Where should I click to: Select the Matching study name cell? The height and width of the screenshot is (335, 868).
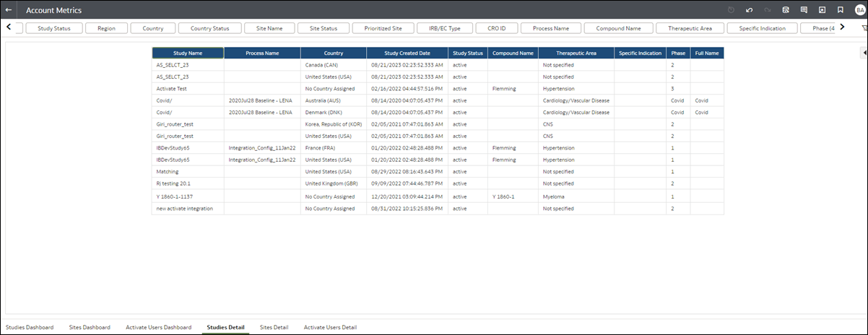[188, 172]
